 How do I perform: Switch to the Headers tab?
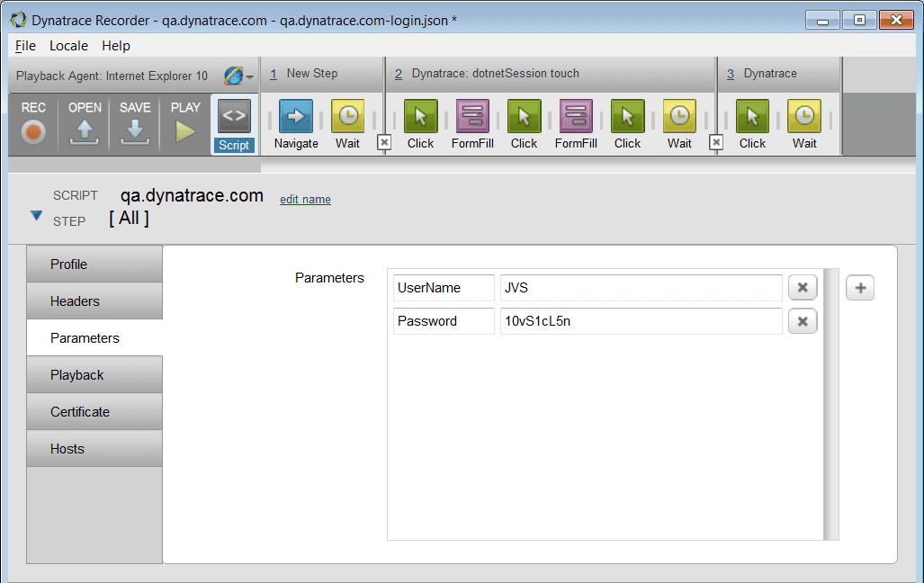[x=94, y=301]
